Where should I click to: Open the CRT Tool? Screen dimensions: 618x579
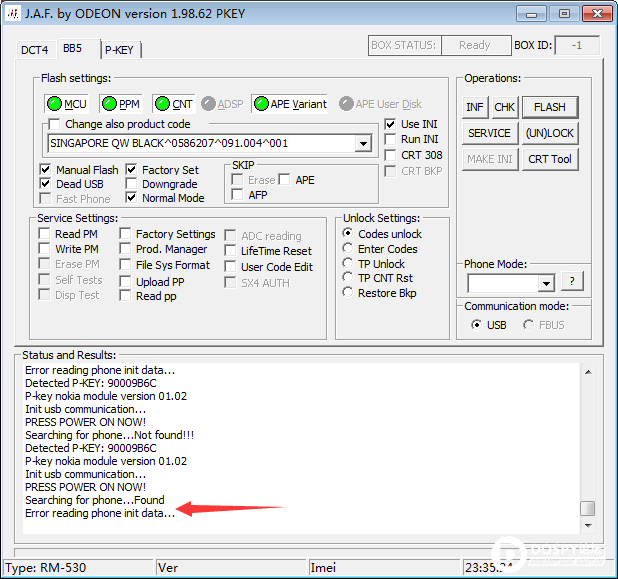click(550, 159)
